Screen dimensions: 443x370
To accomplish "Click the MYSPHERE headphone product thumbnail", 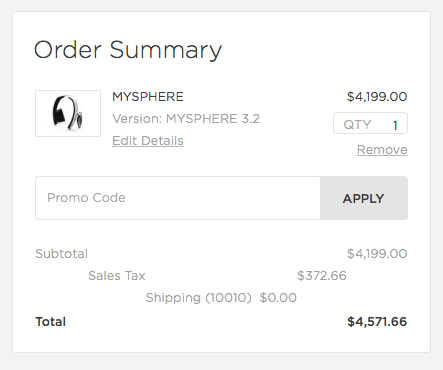I will click(x=68, y=113).
